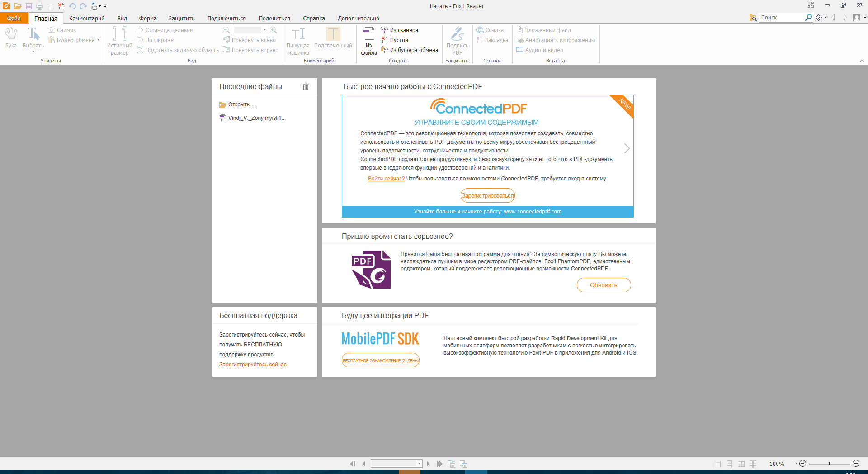
Task: Create PDF Из сканера
Action: (x=400, y=30)
